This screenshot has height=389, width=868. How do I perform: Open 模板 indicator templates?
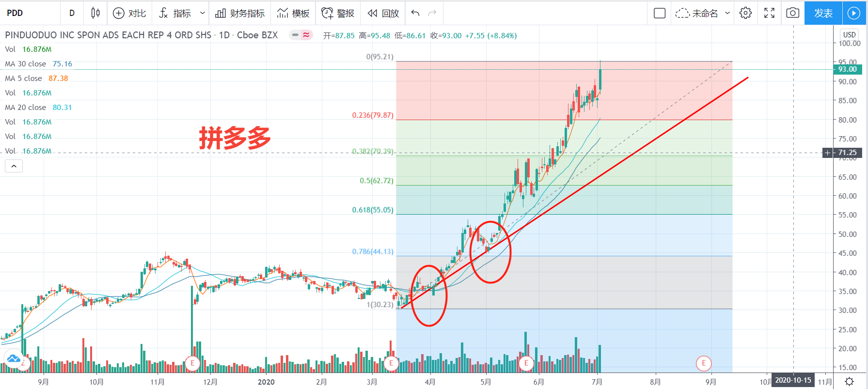click(293, 13)
